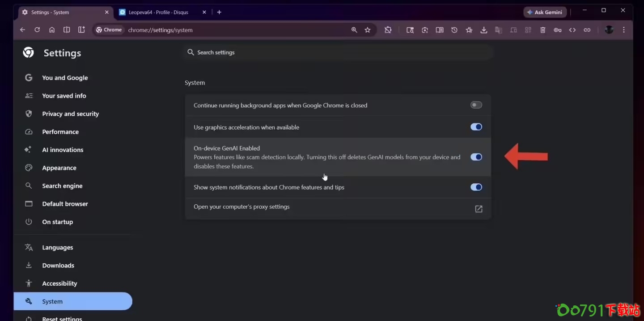
Task: Click the zoom magnifier in address bar
Action: tap(354, 30)
